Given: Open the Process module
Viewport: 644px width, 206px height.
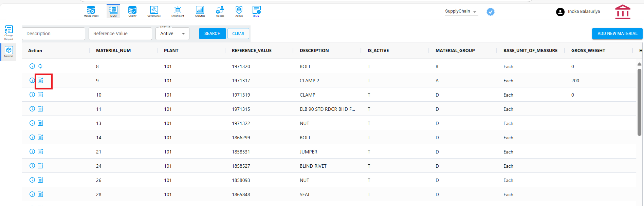Looking at the screenshot, I should (x=220, y=11).
